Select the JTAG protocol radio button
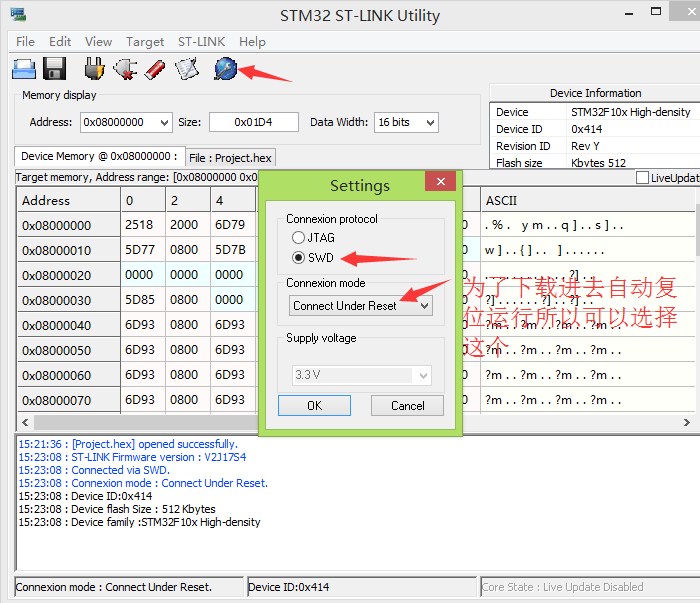 [x=298, y=238]
